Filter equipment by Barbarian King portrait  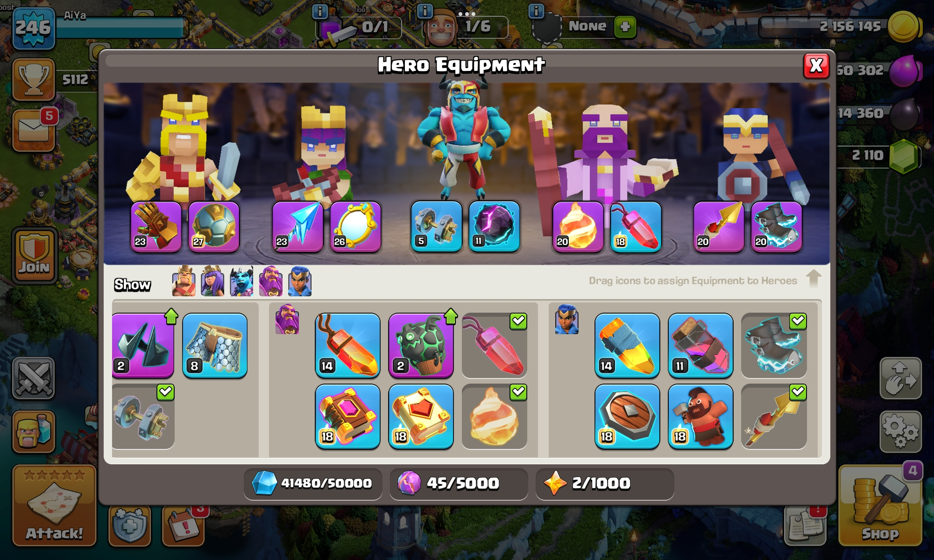184,281
